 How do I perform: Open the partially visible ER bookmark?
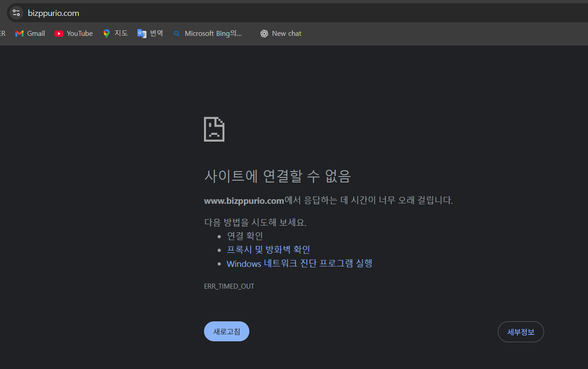click(x=2, y=34)
